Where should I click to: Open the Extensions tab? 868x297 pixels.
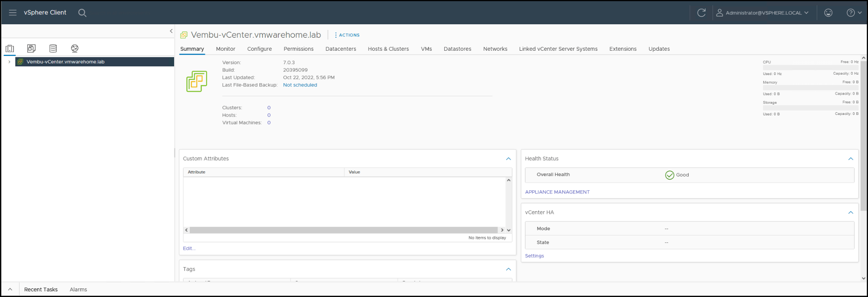coord(623,49)
